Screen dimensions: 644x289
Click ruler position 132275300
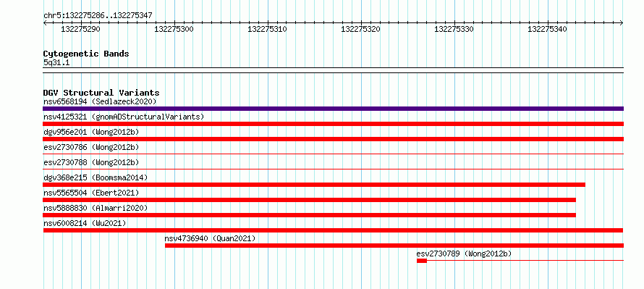[x=174, y=29]
